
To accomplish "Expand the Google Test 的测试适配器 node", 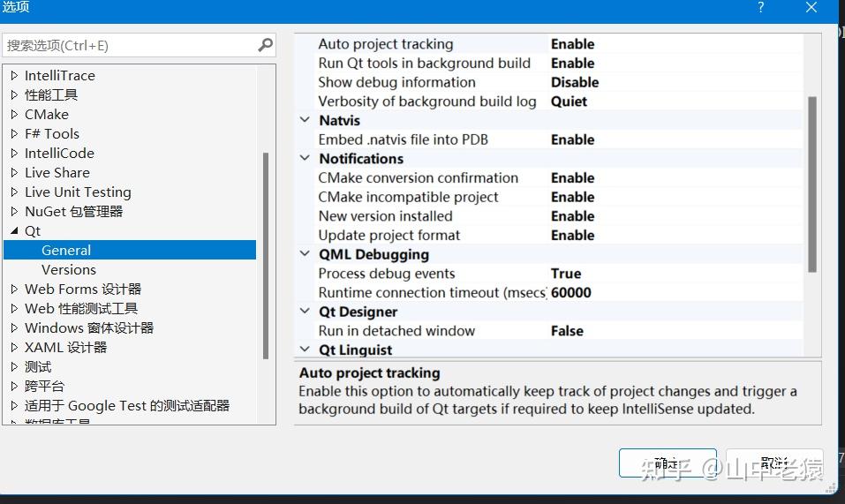I will pyautogui.click(x=14, y=405).
